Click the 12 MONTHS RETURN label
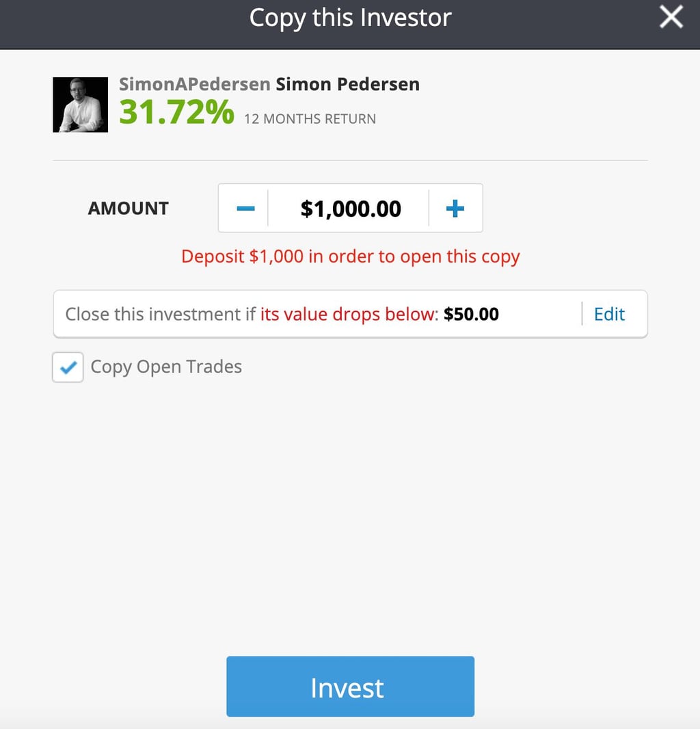The height and width of the screenshot is (729, 700). (309, 118)
